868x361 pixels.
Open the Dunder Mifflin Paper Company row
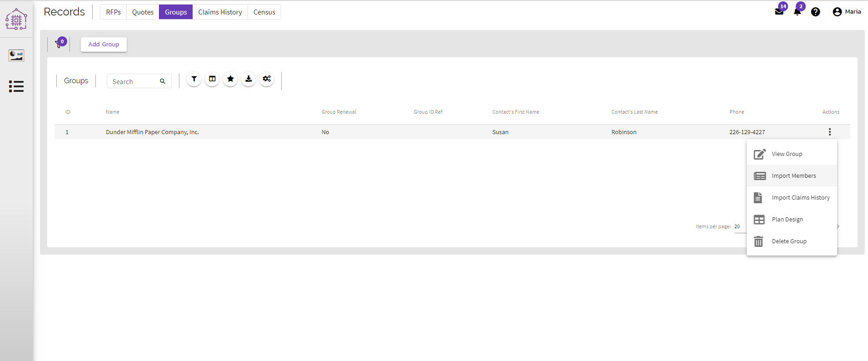152,132
